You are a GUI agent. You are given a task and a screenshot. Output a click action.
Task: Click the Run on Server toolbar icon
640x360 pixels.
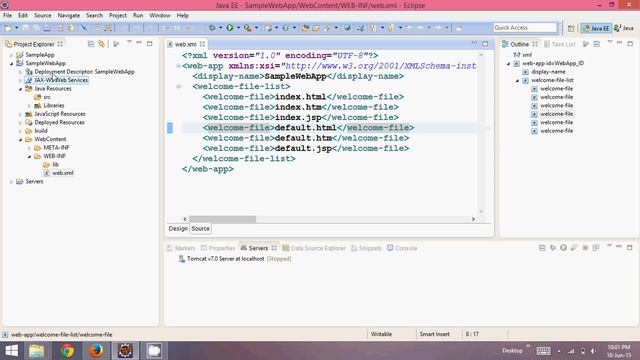click(x=248, y=28)
